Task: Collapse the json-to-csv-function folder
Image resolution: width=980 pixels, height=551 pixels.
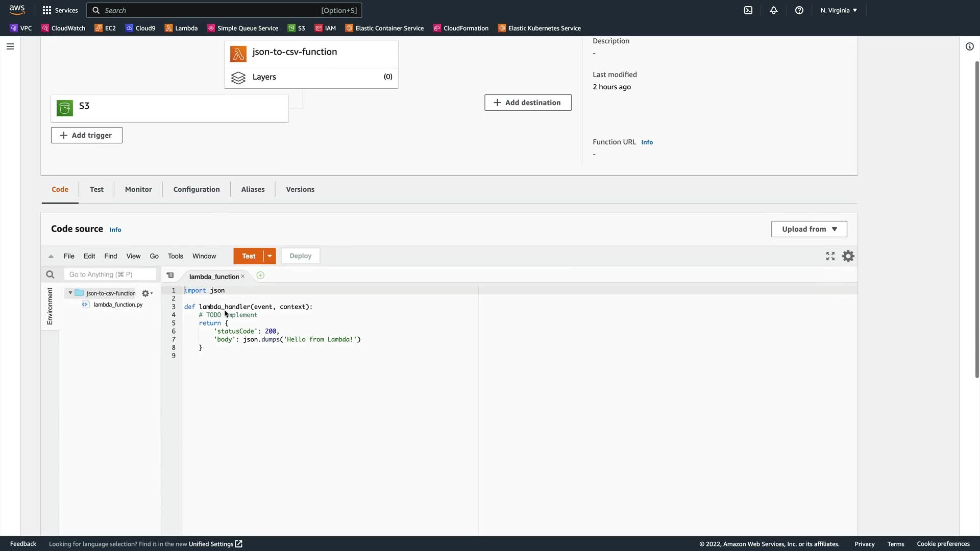Action: [70, 293]
